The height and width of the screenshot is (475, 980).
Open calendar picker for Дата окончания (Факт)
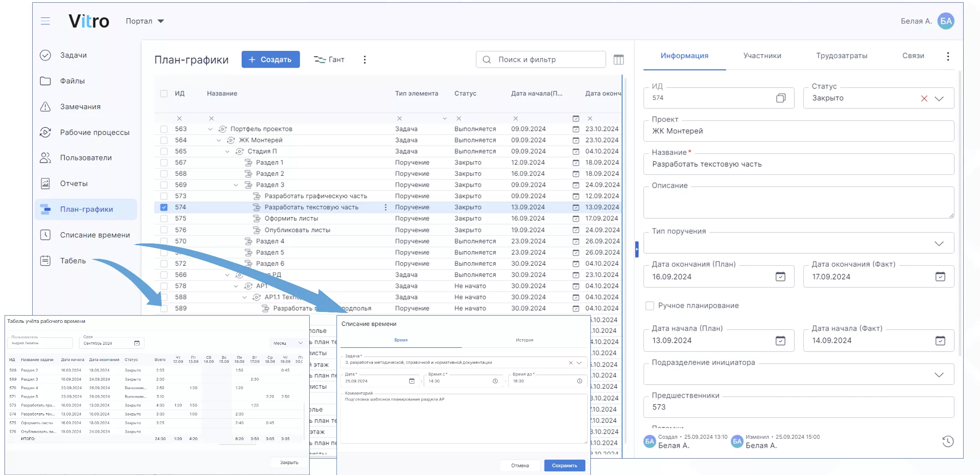coord(940,276)
